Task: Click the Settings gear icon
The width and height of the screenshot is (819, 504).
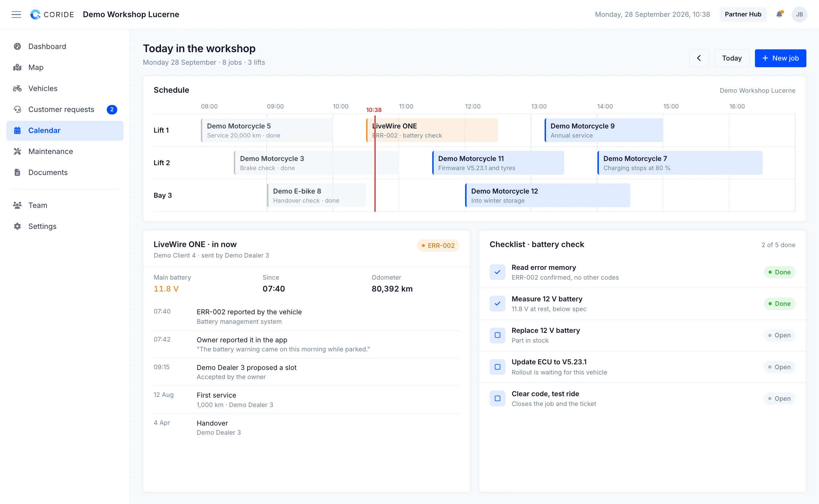Action: (x=17, y=226)
